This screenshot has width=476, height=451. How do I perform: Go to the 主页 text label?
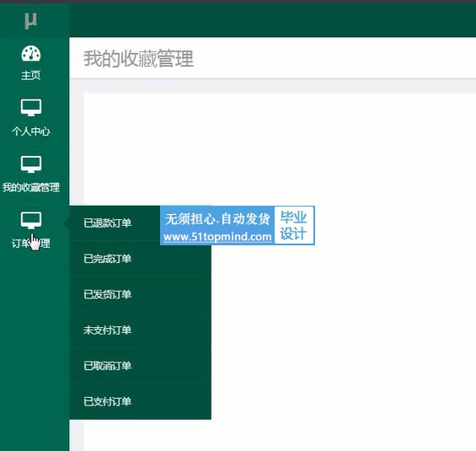pos(30,75)
